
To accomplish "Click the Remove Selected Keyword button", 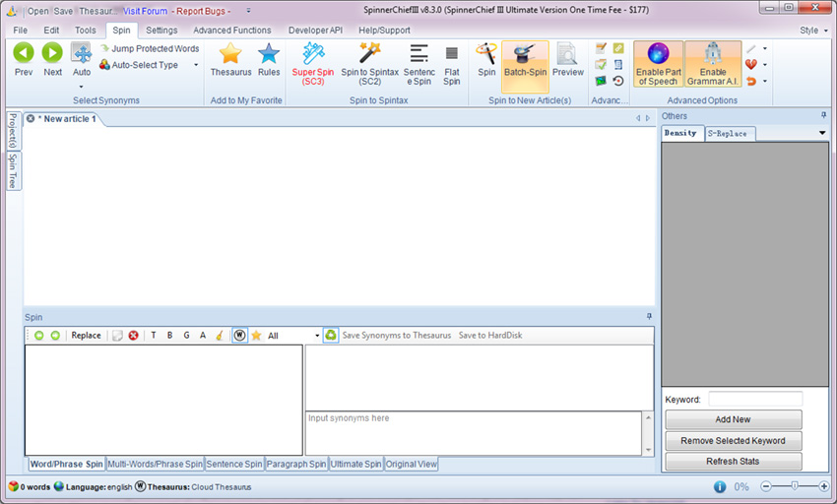I will (733, 440).
